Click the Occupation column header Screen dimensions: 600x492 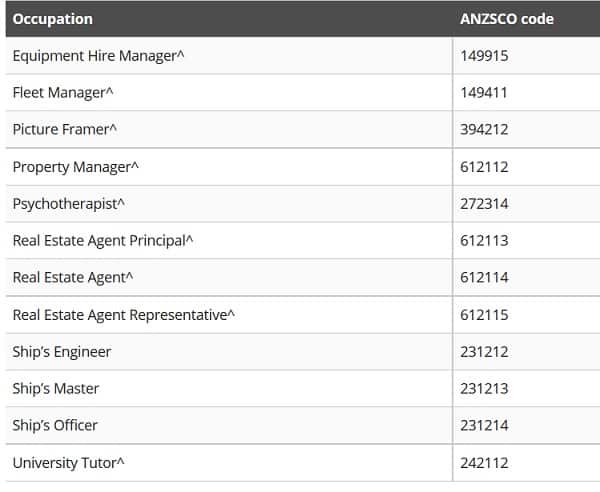coord(52,19)
